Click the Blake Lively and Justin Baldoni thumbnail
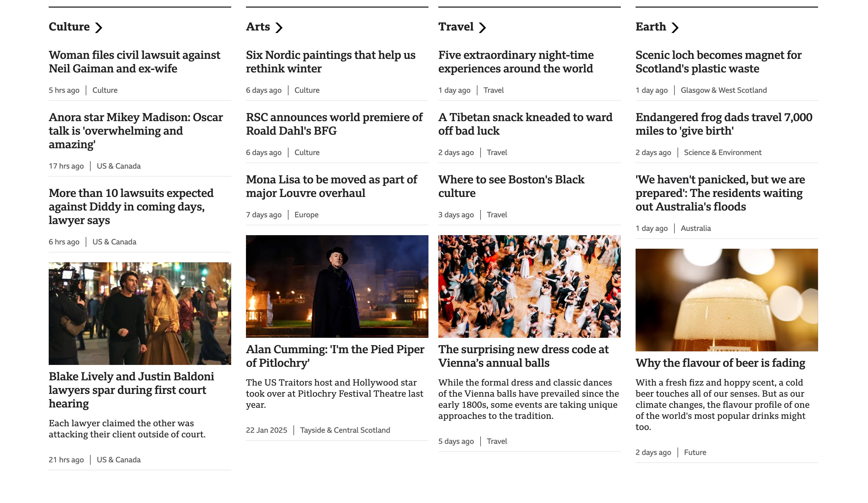The width and height of the screenshot is (868, 503). [x=140, y=312]
